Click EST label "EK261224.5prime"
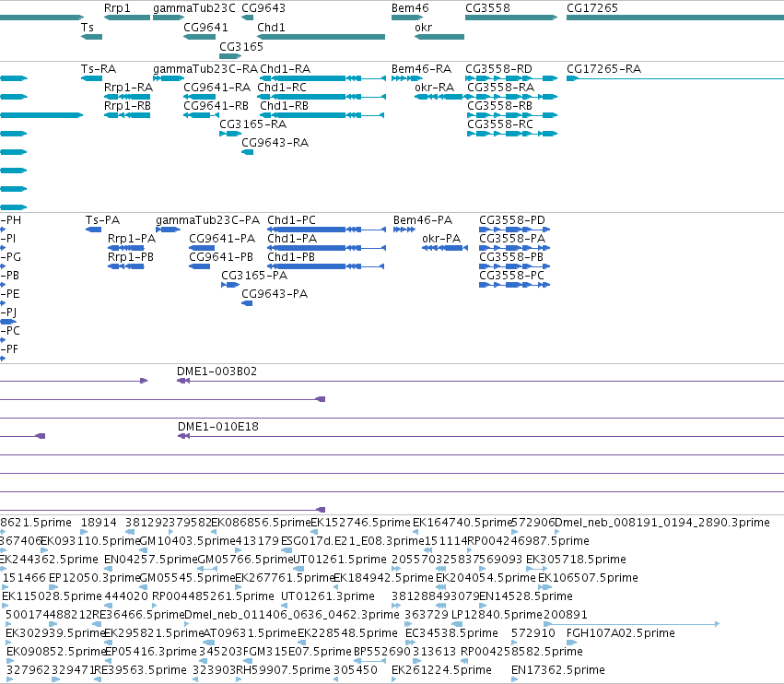This screenshot has height=684, width=784. (x=441, y=670)
